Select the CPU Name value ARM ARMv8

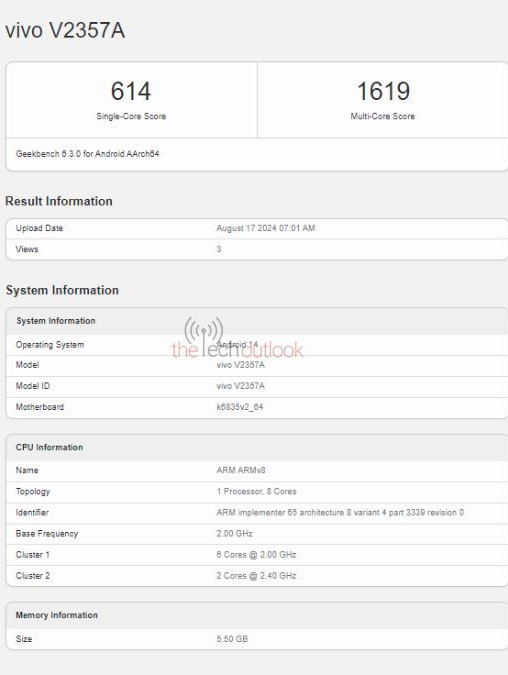[x=241, y=470]
